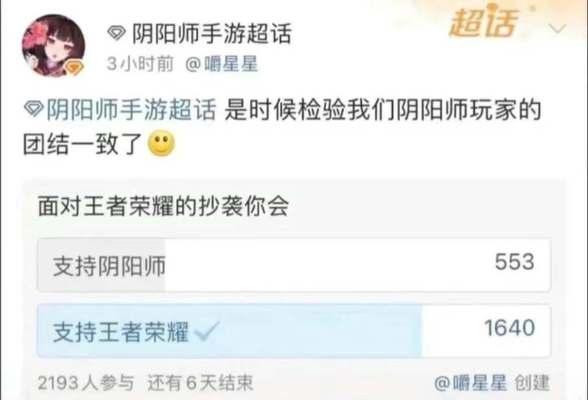588x400 pixels.
Task: Open @嘲星星 profile next to the timestamp
Action: point(221,64)
